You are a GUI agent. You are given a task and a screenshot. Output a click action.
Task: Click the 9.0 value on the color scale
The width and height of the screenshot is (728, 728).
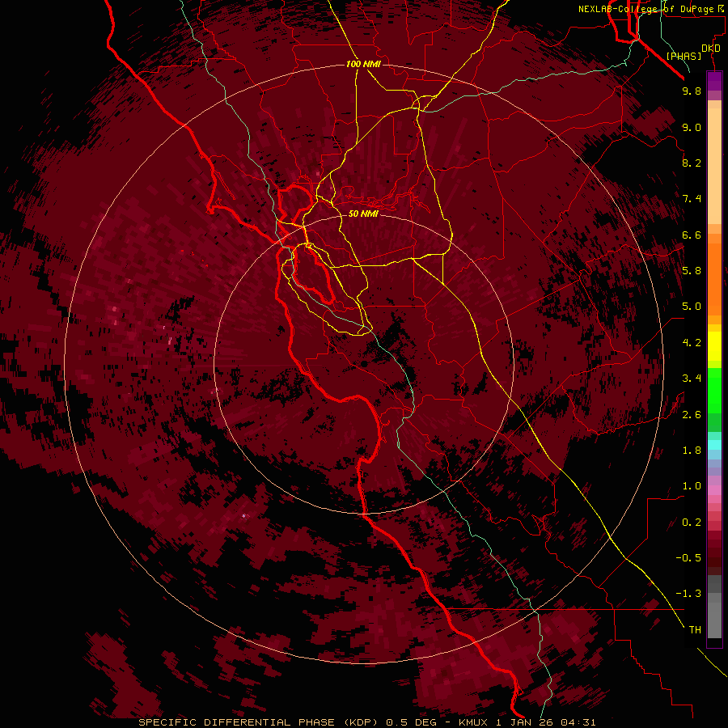[x=692, y=127]
